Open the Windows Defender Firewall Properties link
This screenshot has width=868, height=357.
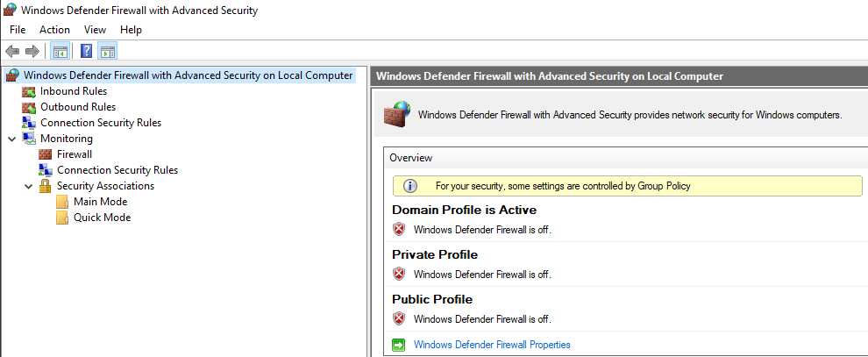tap(492, 345)
